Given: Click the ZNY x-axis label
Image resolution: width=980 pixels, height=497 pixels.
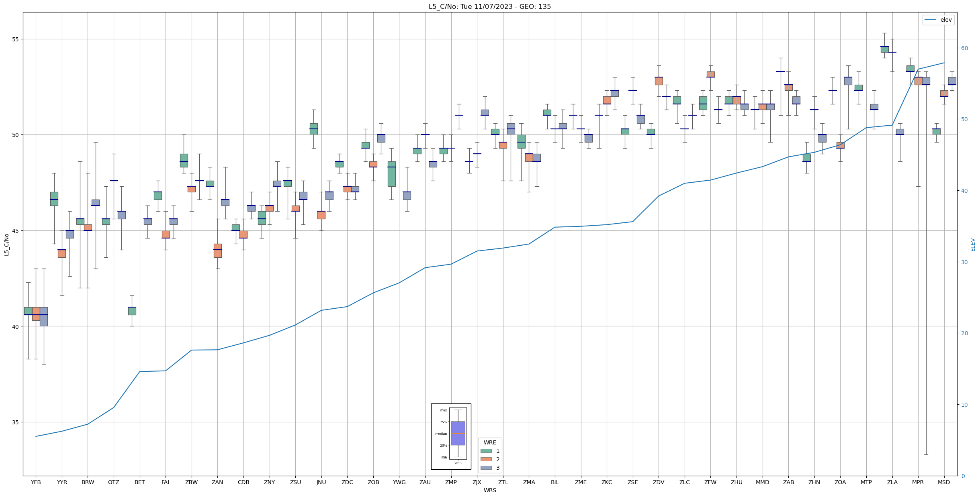Looking at the screenshot, I should coord(269,482).
